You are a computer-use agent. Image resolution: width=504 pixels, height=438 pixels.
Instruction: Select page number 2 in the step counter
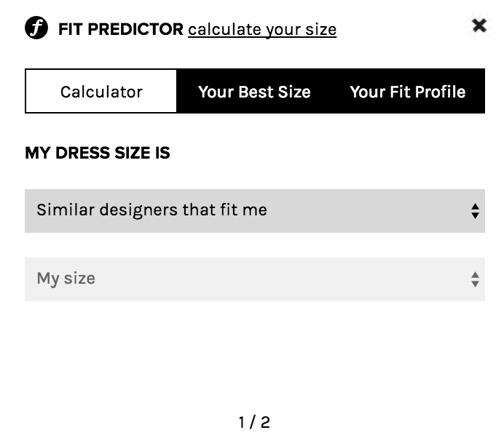[x=265, y=422]
